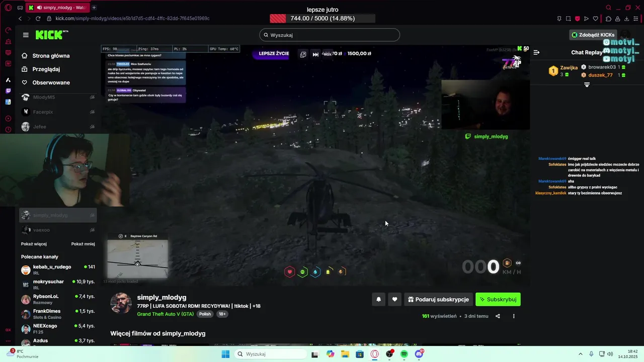Viewport: 644px width, 362px height.
Task: Open RybsonLoL recommended channel
Action: (58, 299)
